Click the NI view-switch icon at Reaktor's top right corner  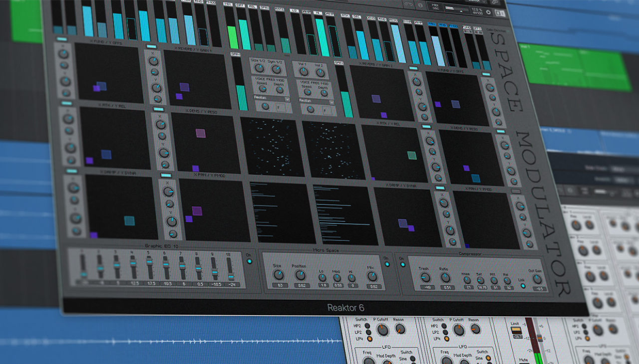(x=500, y=13)
